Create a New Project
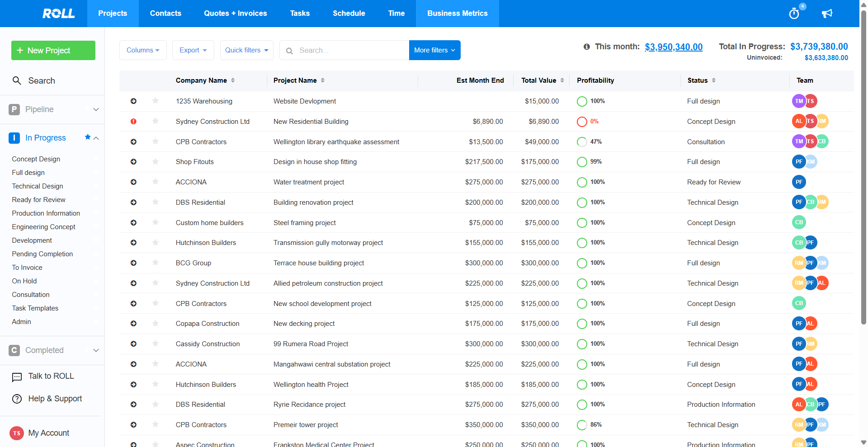The height and width of the screenshot is (447, 868). [53, 51]
